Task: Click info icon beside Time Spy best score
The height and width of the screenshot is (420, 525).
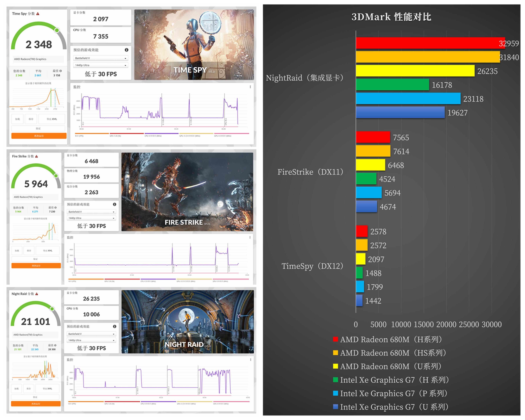Action: [x=61, y=71]
